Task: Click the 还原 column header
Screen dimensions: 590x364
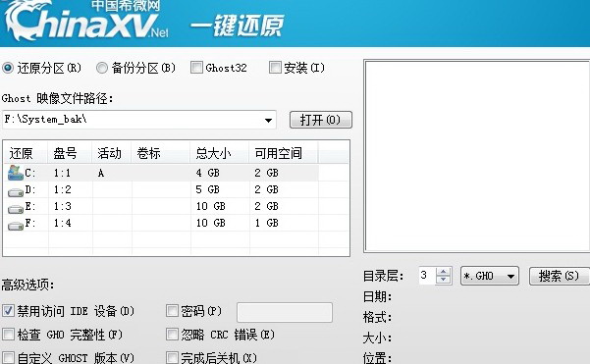Action: click(x=26, y=153)
